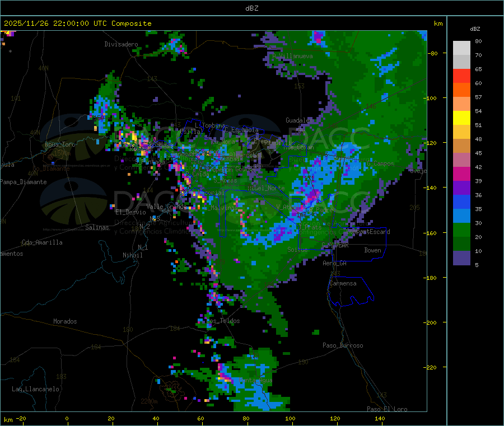Click the Guadales map label

pyautogui.click(x=299, y=120)
